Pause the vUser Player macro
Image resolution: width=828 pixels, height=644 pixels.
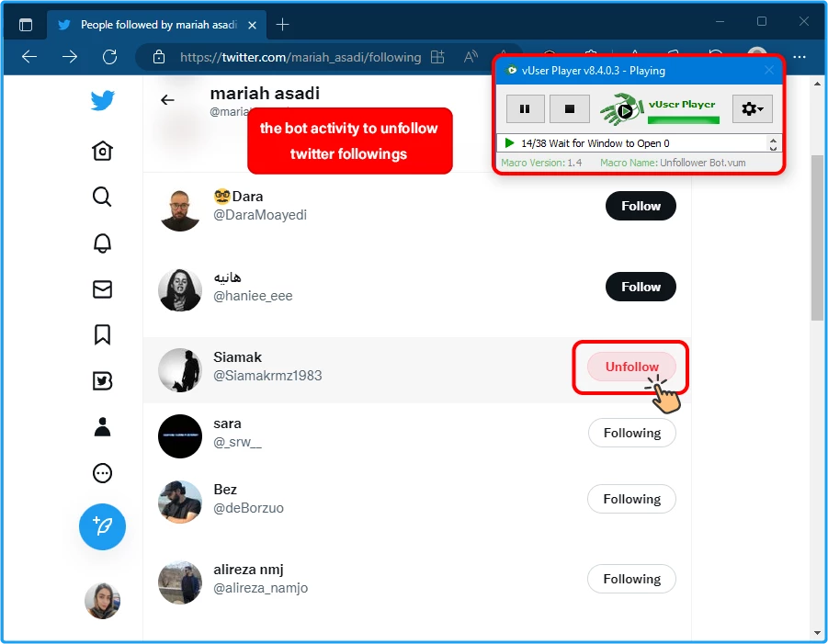click(x=525, y=108)
